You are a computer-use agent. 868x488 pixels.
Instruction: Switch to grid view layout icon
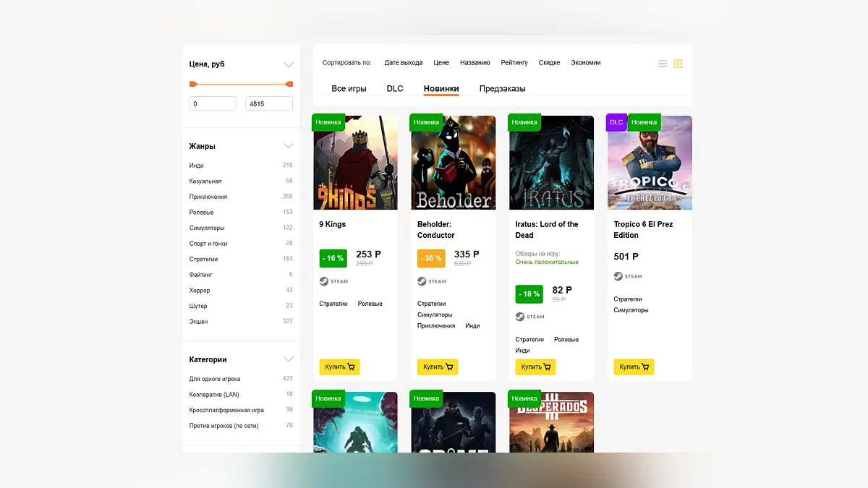click(x=678, y=64)
